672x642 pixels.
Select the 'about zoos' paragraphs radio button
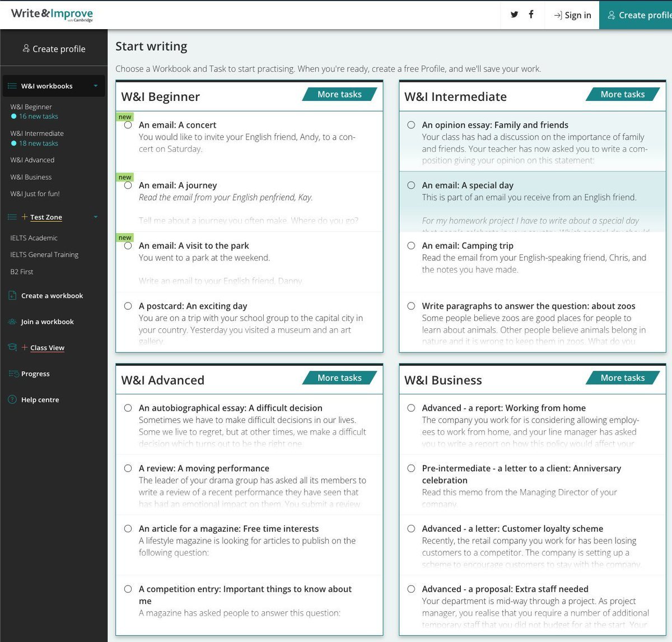(411, 306)
